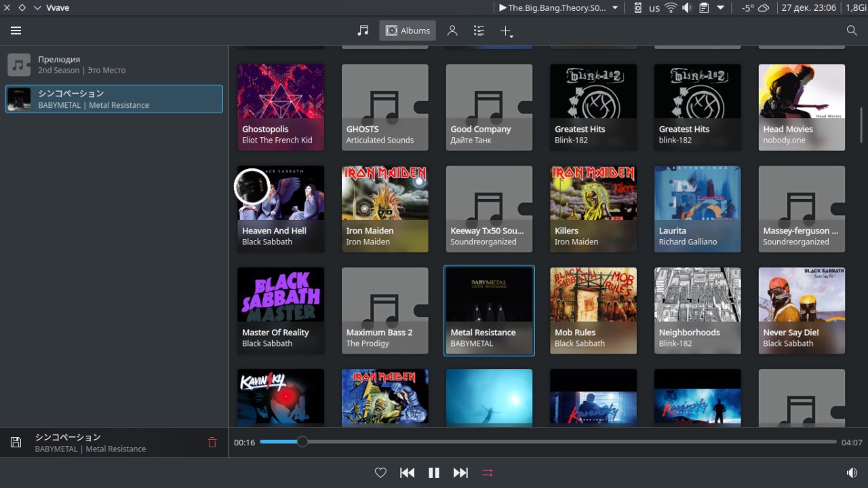Viewport: 868px width, 488px height.
Task: Open titlebar down-chevron window menu
Action: 37,8
